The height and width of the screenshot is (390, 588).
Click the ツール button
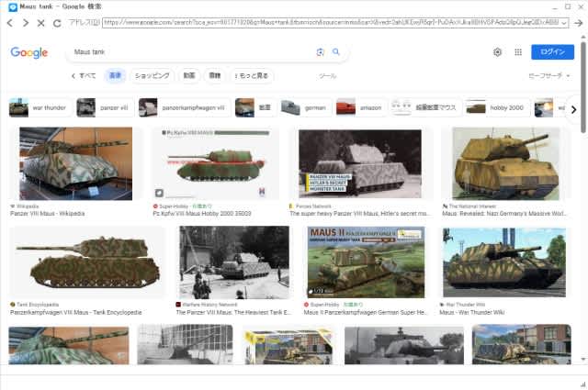tap(328, 76)
